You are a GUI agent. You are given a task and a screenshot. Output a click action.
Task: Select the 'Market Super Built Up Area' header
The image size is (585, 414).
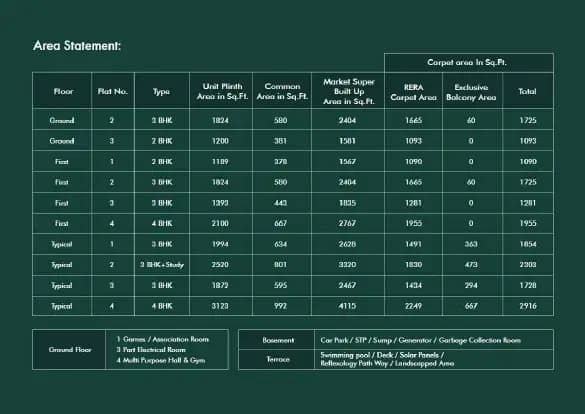point(348,91)
